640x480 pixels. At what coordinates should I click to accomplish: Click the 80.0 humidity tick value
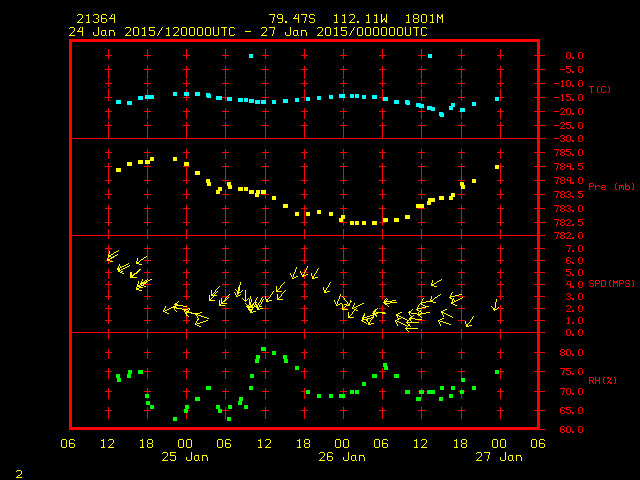pyautogui.click(x=571, y=353)
